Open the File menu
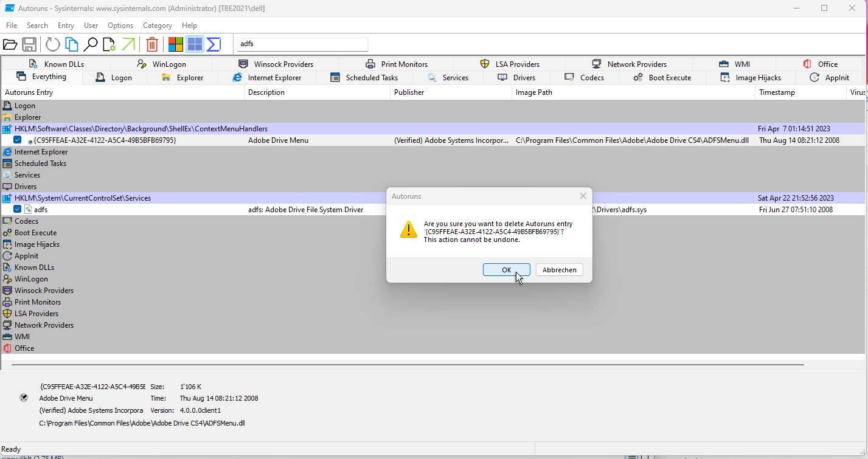This screenshot has height=459, width=868. 12,26
